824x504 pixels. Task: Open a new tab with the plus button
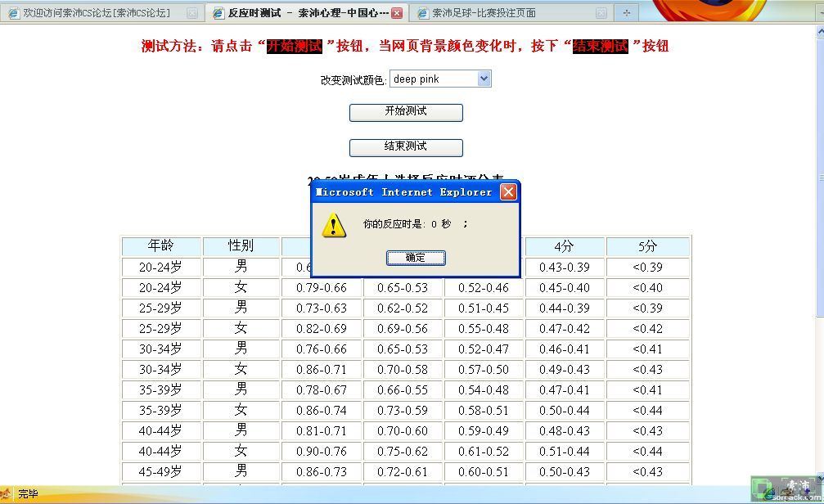point(627,13)
